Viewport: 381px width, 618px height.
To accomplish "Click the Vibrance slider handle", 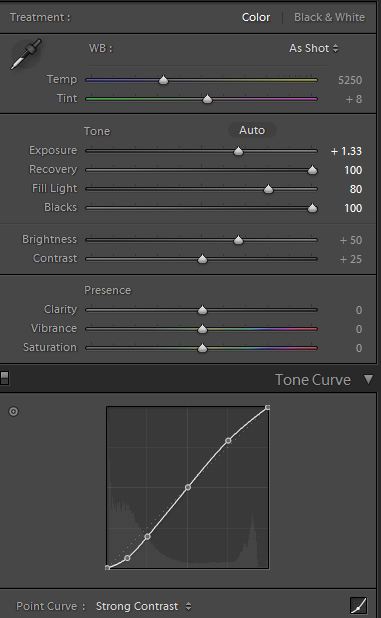I will coord(202,329).
